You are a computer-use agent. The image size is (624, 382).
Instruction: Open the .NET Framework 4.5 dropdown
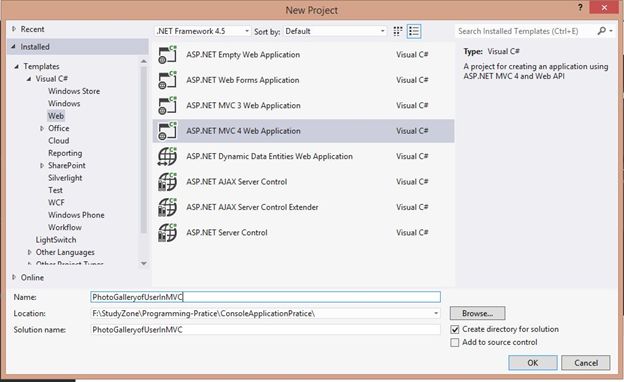[x=203, y=31]
